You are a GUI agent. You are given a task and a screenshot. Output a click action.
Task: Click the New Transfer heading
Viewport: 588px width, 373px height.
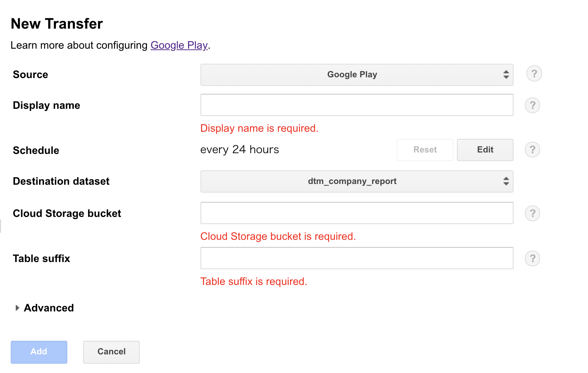[57, 24]
